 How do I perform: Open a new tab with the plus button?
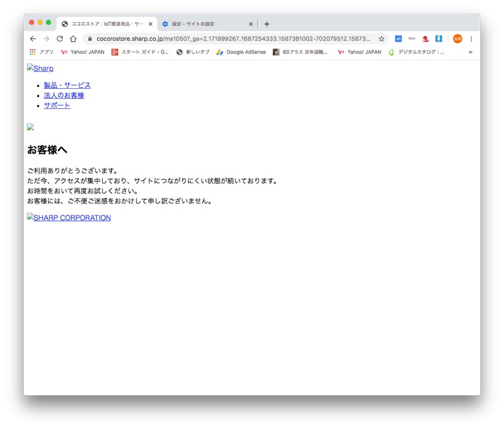click(x=266, y=24)
